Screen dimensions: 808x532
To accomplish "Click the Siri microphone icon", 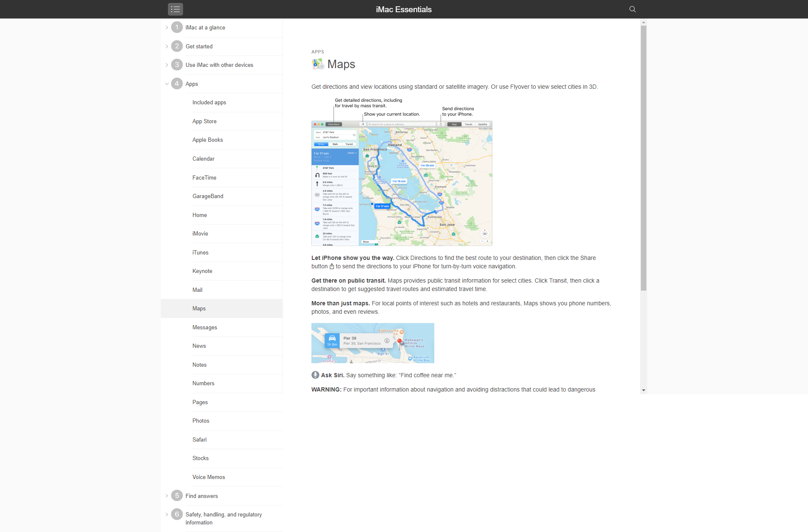I will [315, 375].
